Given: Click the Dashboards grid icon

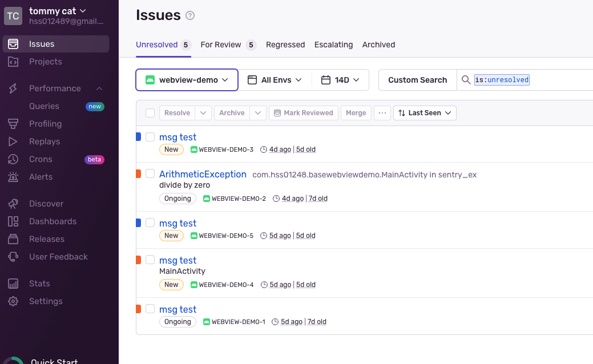Looking at the screenshot, I should 13,221.
